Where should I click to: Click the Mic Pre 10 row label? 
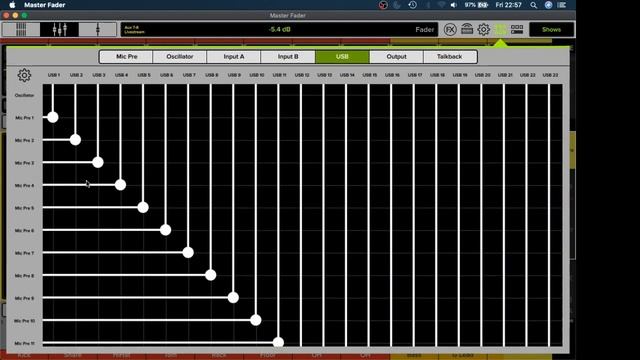click(x=24, y=321)
